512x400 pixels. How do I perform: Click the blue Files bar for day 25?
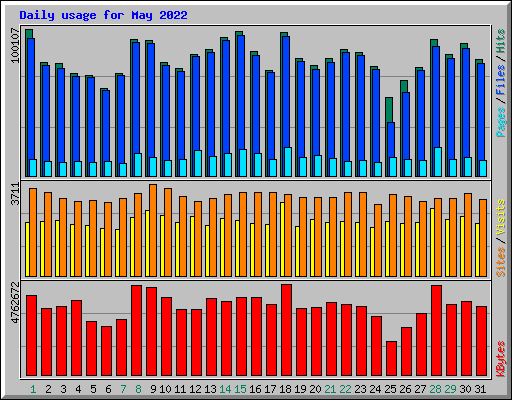pos(391,140)
